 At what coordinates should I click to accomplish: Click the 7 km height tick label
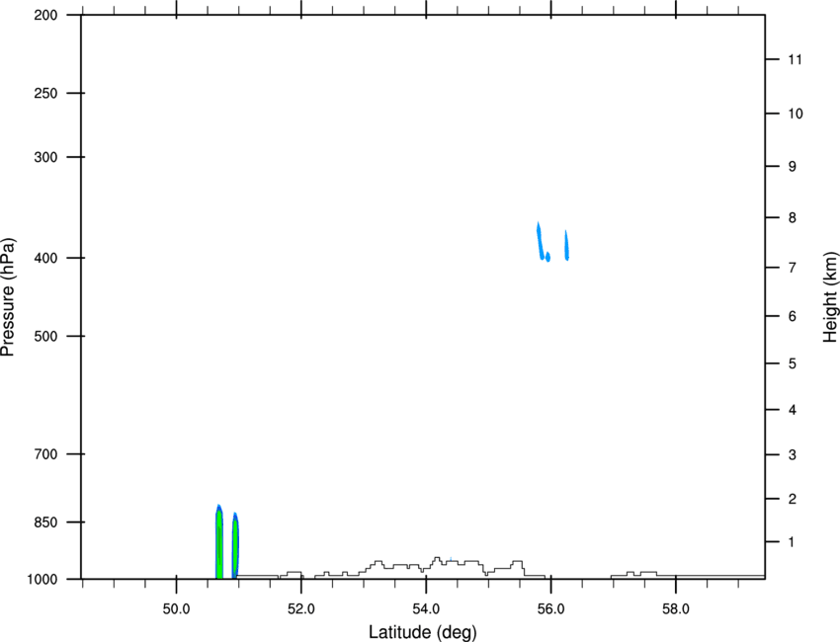[793, 268]
